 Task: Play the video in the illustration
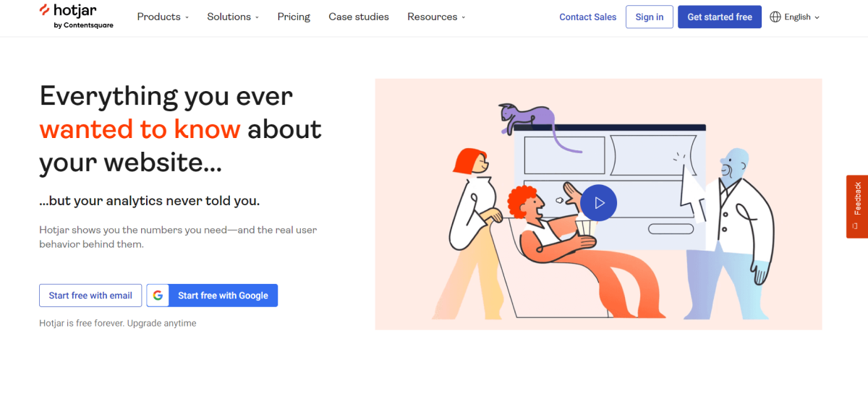coord(598,203)
